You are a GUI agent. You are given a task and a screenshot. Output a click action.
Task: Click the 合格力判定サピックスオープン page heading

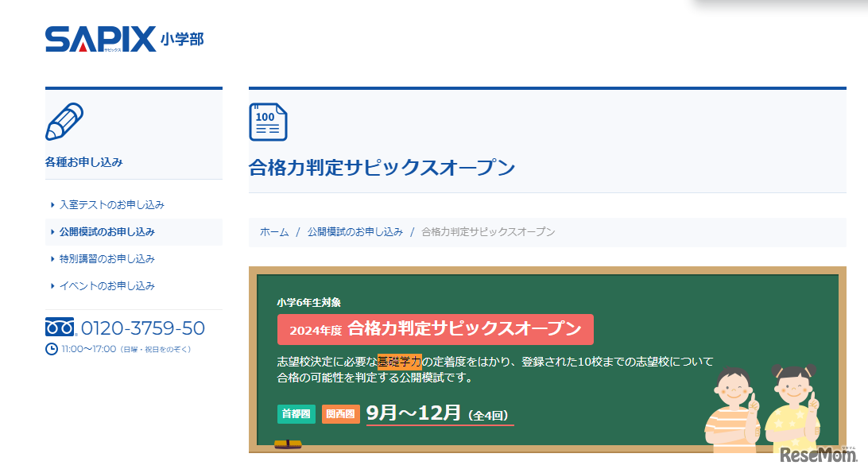tap(382, 168)
